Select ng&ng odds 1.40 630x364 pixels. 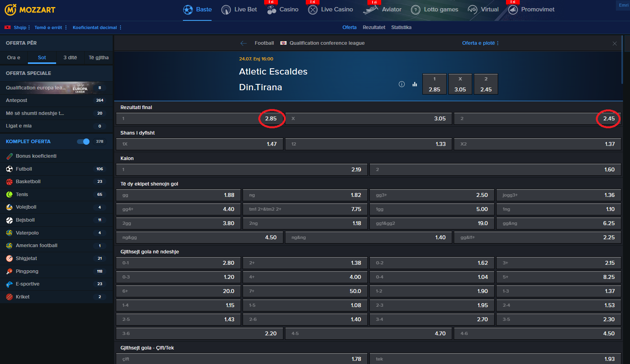(x=369, y=237)
